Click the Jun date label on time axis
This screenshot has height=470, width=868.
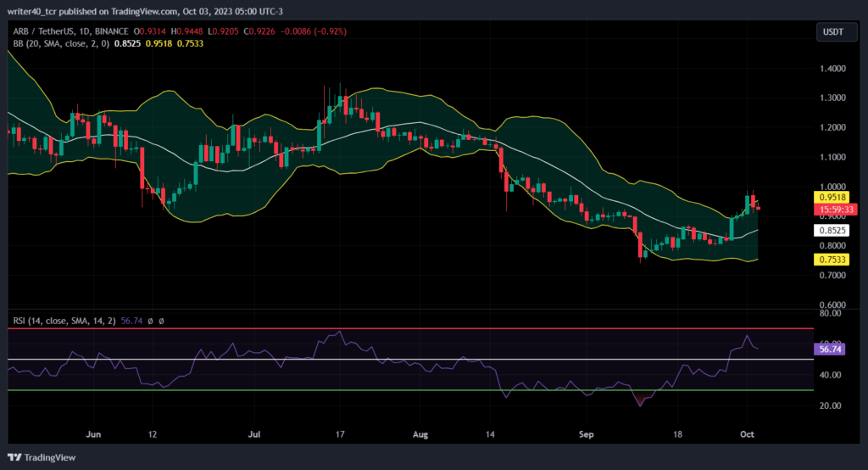point(93,434)
